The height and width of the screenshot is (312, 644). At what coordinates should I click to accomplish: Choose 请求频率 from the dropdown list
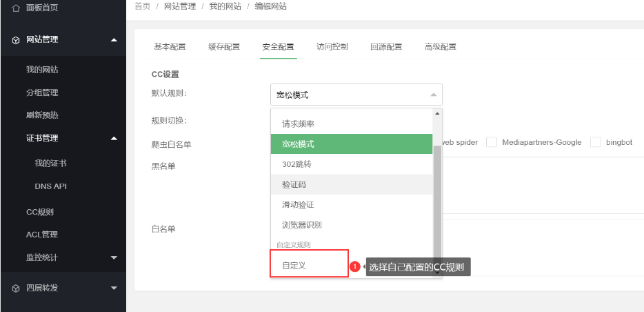[x=352, y=124]
